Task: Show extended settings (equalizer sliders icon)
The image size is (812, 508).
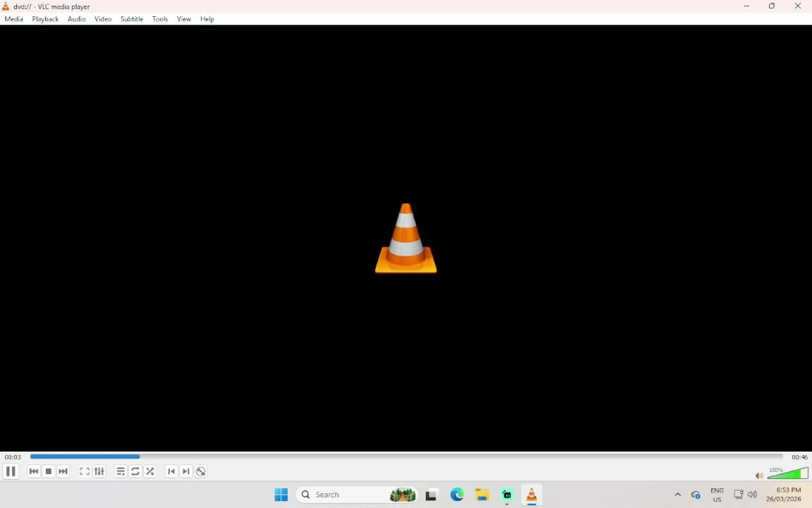Action: tap(99, 471)
